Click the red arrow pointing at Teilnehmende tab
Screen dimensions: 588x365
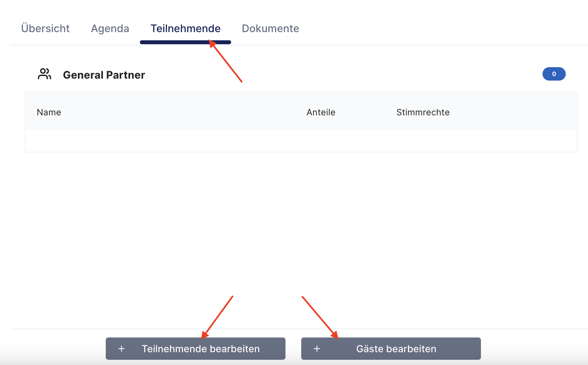click(x=226, y=61)
